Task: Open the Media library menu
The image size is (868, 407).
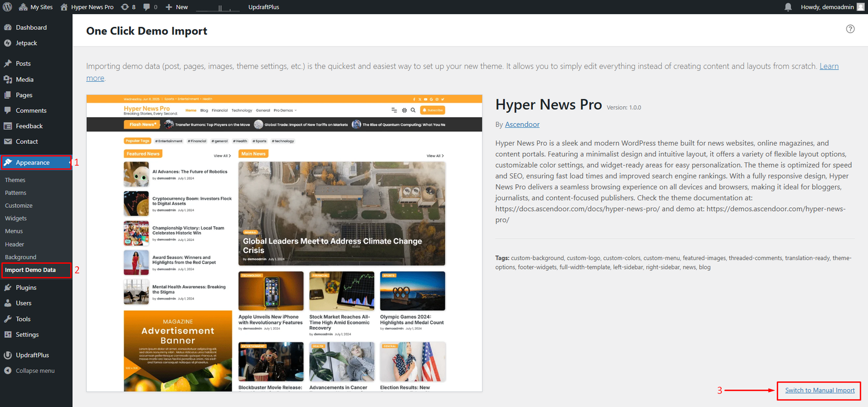Action: click(x=24, y=79)
